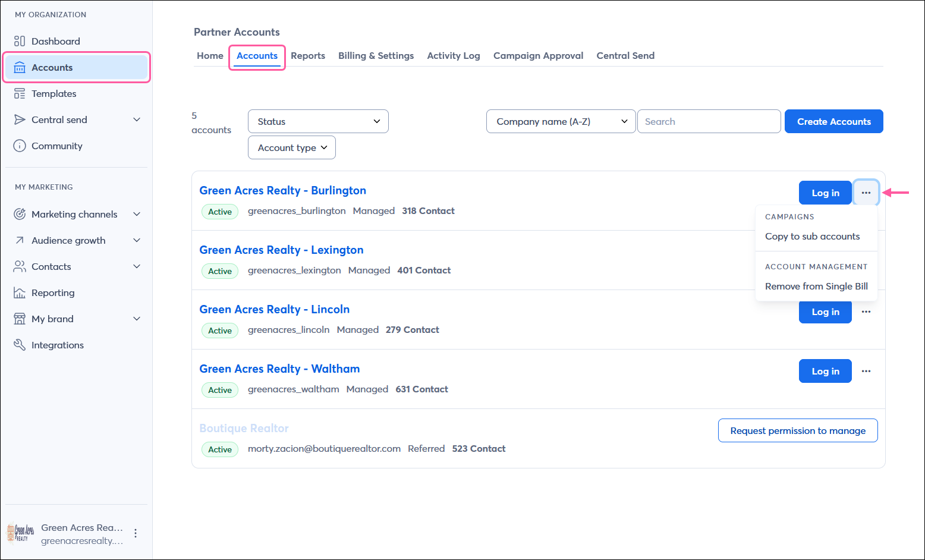Click the My brand storefront icon

[x=20, y=319]
